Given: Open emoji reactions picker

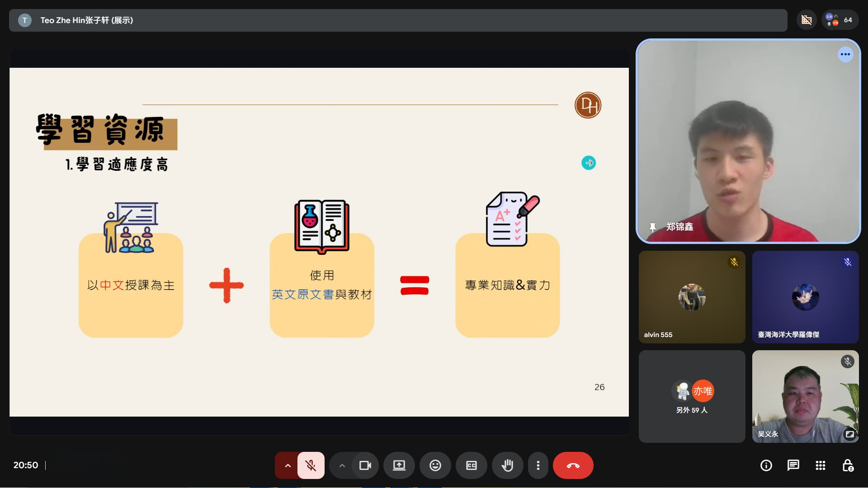Looking at the screenshot, I should 435,465.
